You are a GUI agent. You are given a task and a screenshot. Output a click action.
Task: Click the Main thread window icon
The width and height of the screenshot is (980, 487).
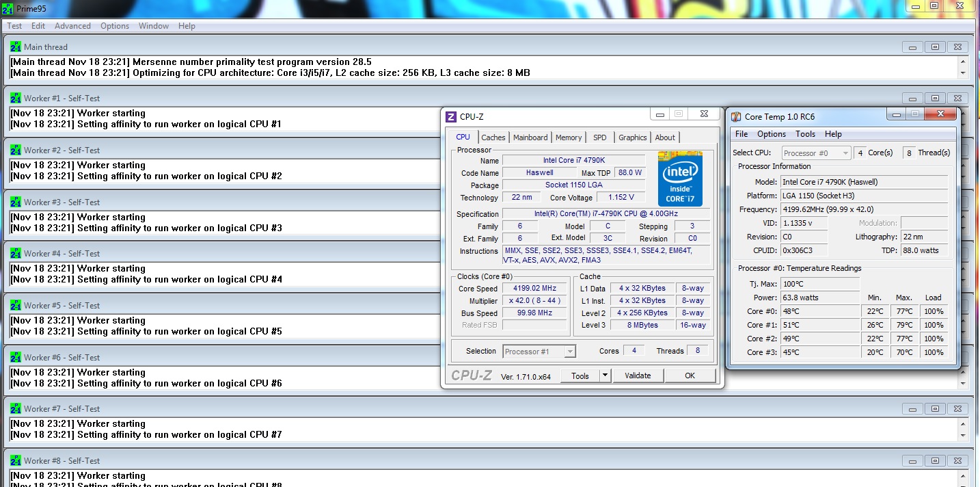(x=16, y=47)
